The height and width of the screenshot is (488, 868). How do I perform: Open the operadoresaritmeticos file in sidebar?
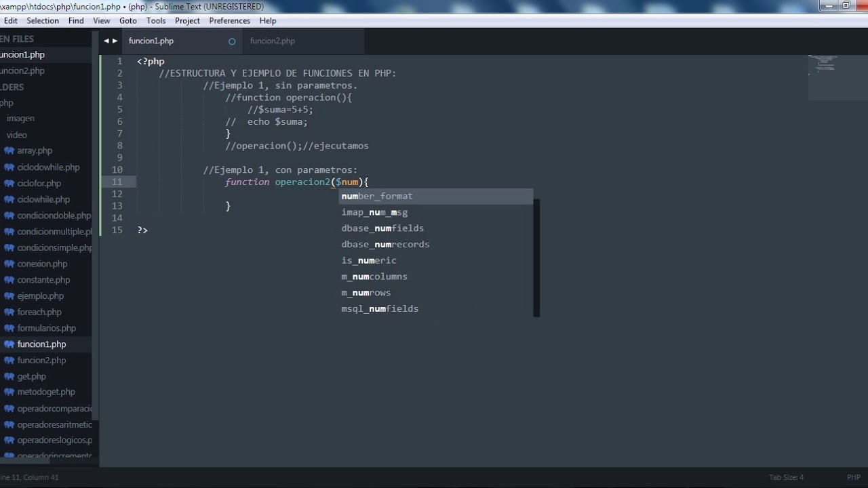(54, 424)
